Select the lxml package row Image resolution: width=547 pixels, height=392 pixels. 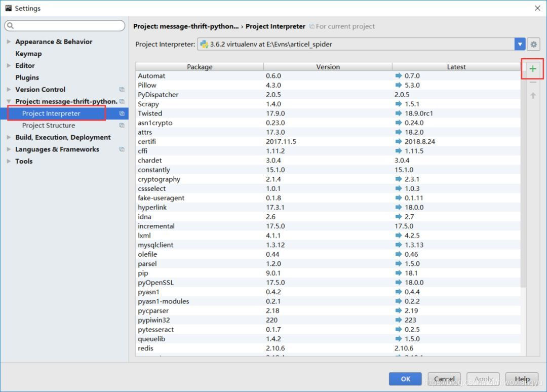(x=328, y=236)
